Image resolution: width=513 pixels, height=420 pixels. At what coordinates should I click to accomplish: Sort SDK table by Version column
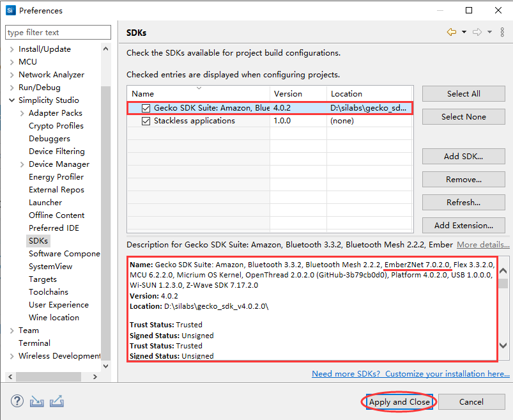point(298,93)
